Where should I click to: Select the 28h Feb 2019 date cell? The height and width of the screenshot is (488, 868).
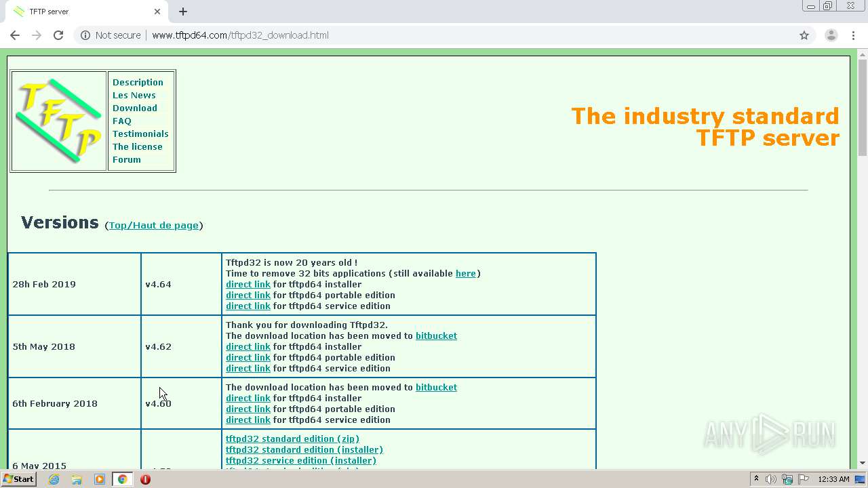pos(75,284)
